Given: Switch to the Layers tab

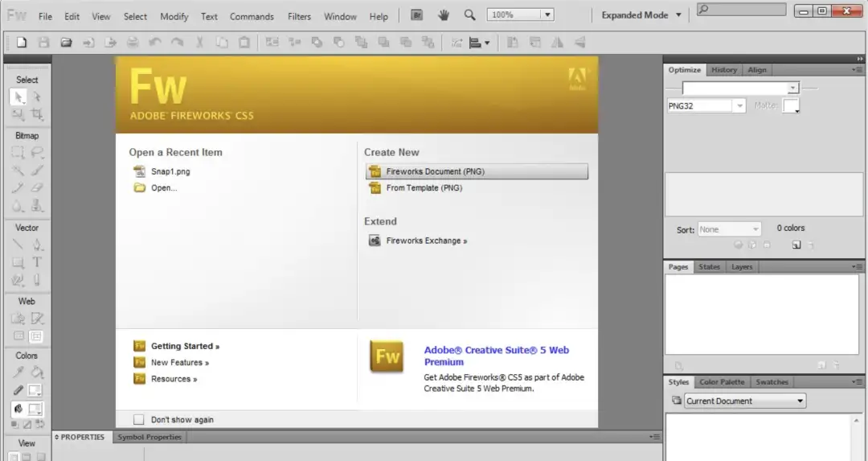Looking at the screenshot, I should 742,266.
